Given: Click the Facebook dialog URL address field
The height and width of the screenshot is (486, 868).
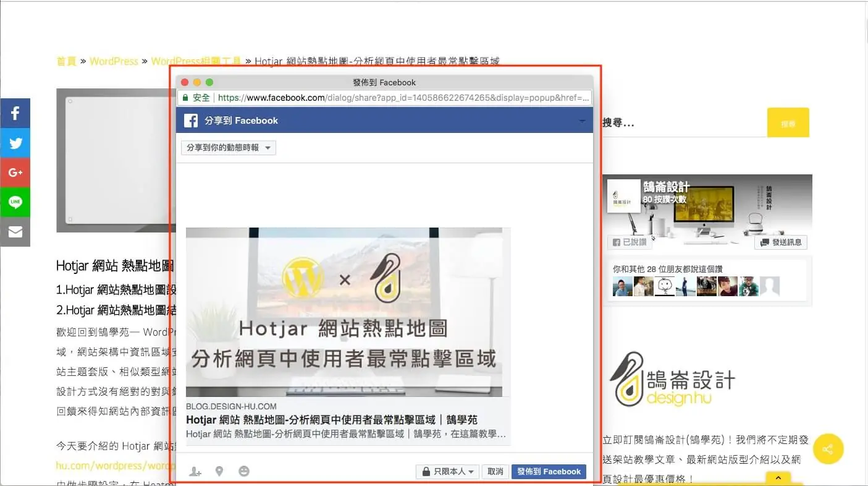Looking at the screenshot, I should [384, 98].
